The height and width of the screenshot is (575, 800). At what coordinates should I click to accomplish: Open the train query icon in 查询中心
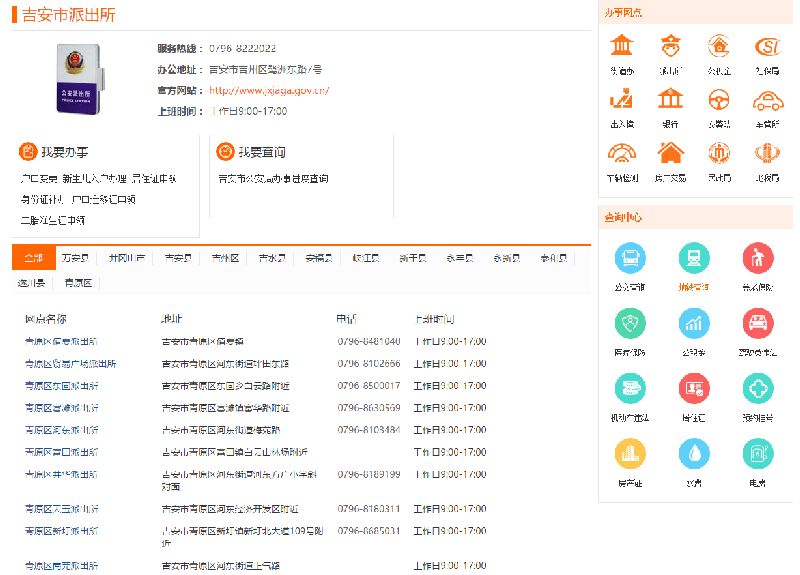(x=693, y=259)
